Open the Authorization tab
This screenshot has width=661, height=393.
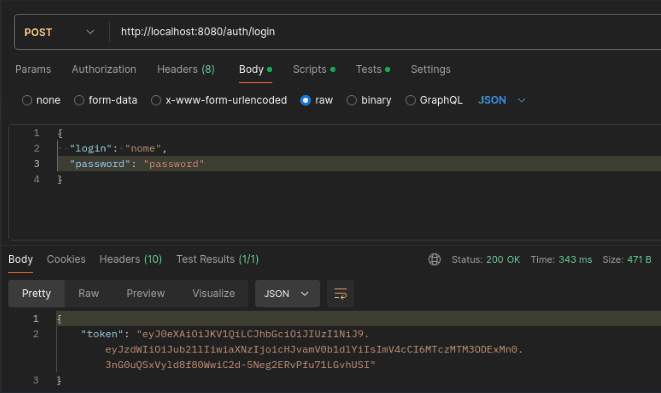coord(104,69)
